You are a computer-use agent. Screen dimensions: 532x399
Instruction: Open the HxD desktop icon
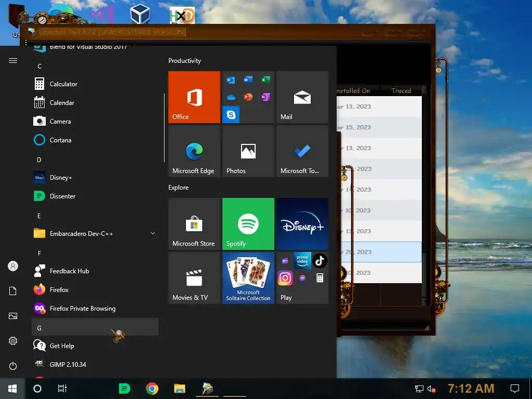(x=182, y=15)
